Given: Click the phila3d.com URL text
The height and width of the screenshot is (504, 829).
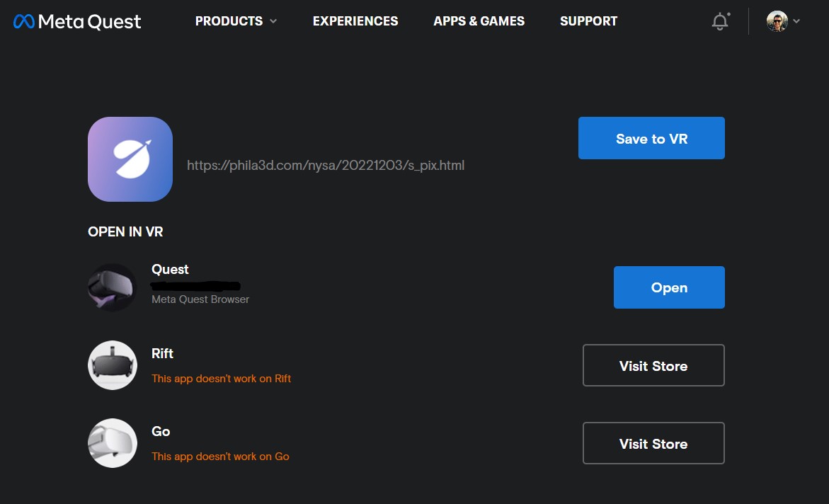Looking at the screenshot, I should tap(326, 166).
